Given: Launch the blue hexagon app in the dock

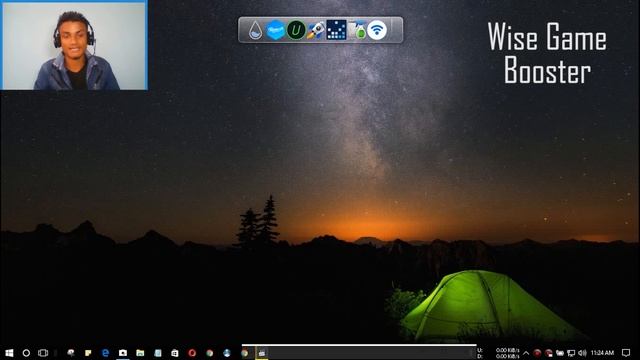Looking at the screenshot, I should pyautogui.click(x=276, y=30).
